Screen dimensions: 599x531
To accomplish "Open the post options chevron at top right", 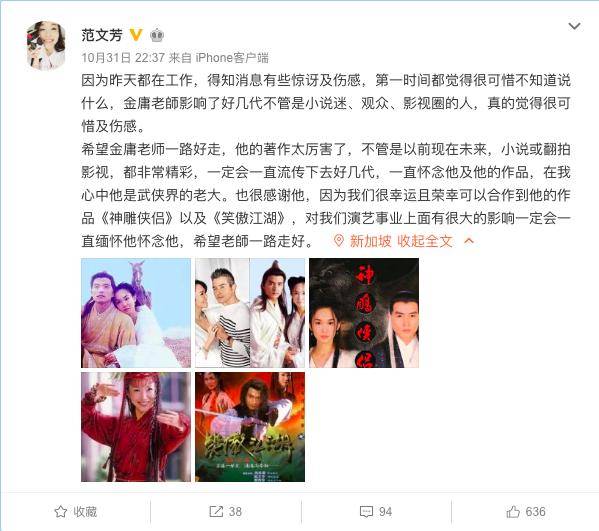I will click(574, 26).
